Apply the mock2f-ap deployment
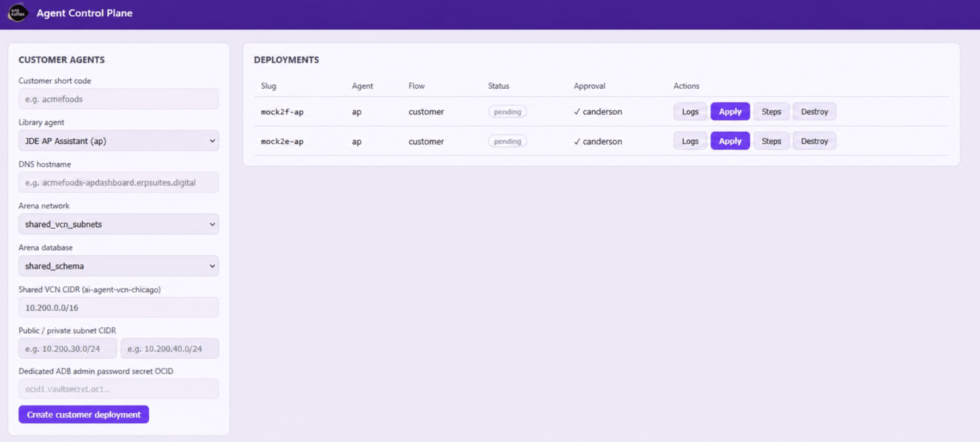Screen dimensions: 980x442 [x=730, y=112]
